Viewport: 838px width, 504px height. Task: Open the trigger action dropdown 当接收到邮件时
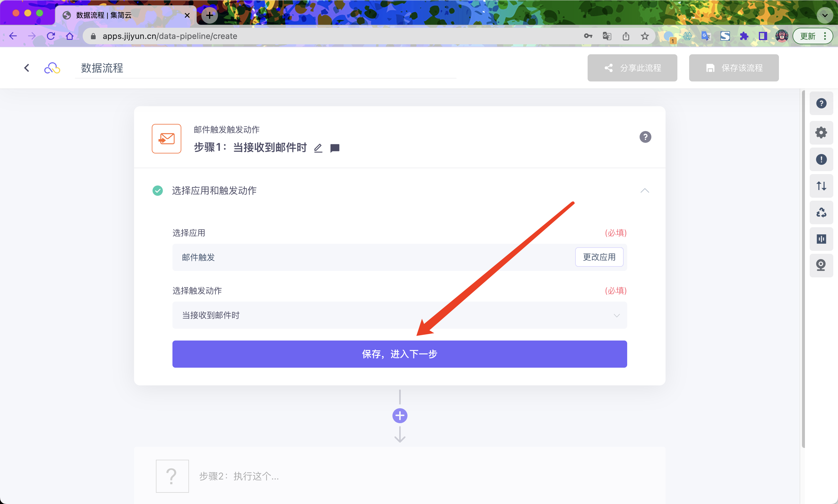[399, 315]
